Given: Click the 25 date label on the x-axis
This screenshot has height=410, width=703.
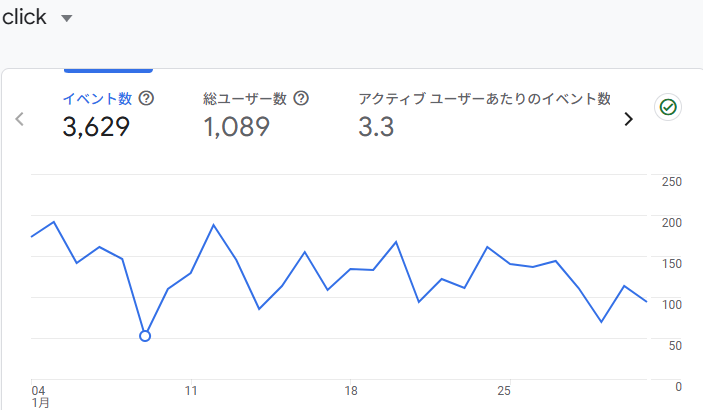Looking at the screenshot, I should pyautogui.click(x=504, y=390).
